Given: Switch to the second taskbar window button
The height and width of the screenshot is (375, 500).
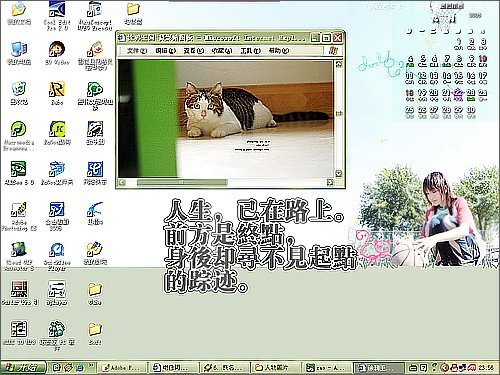Looking at the screenshot, I should [174, 368].
